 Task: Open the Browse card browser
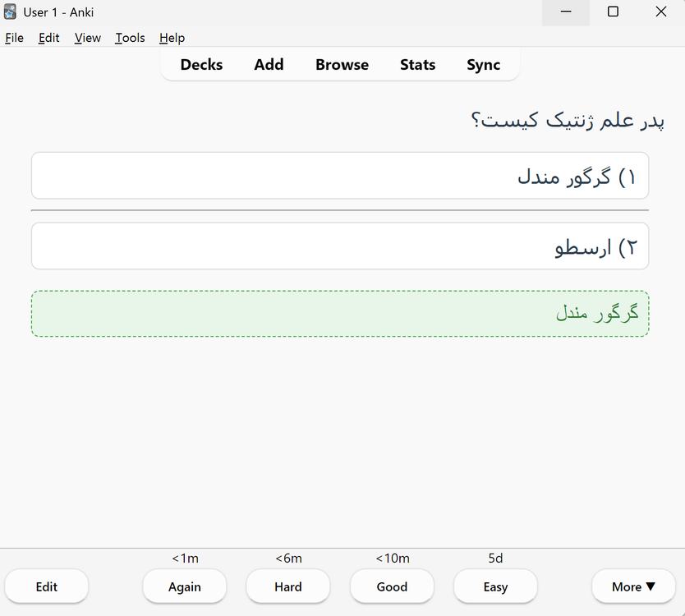(x=342, y=65)
